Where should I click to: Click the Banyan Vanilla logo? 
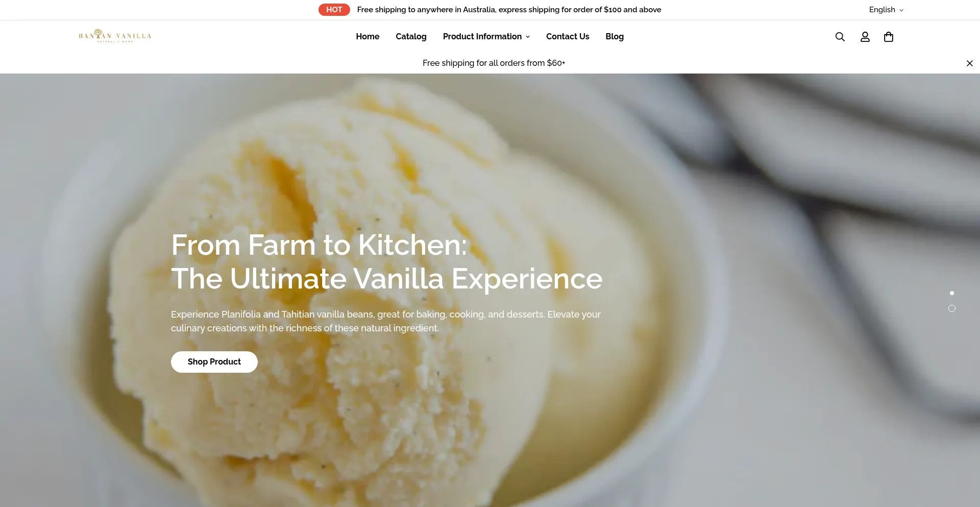tap(115, 36)
